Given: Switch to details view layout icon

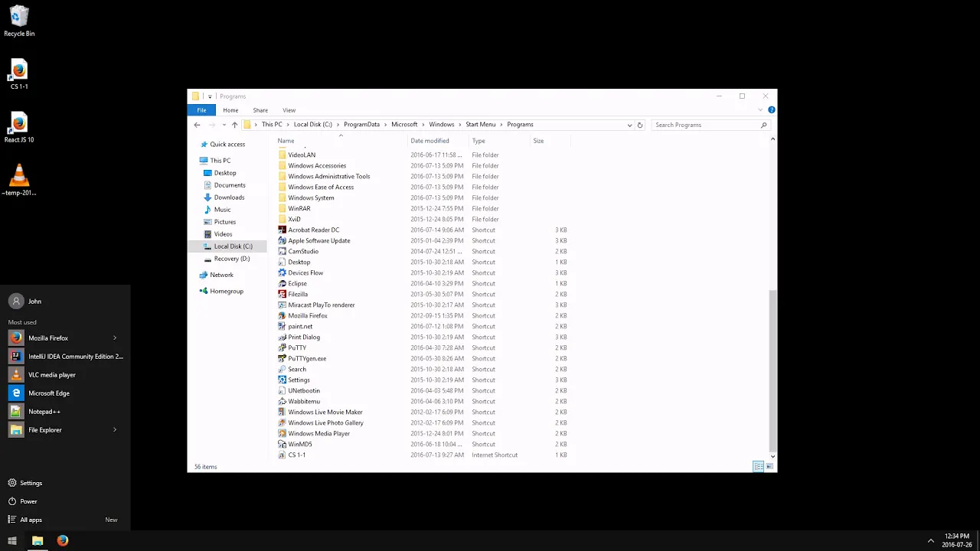Looking at the screenshot, I should [758, 467].
